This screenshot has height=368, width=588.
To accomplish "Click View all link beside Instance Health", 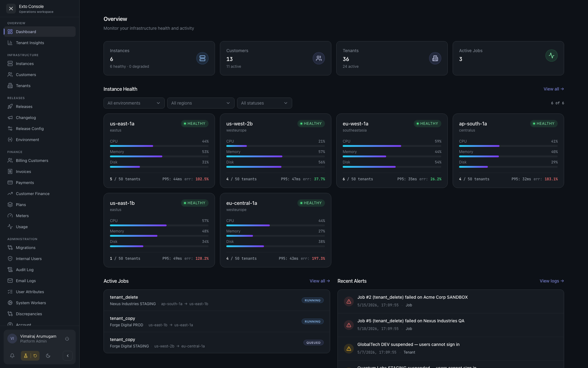I will point(554,89).
